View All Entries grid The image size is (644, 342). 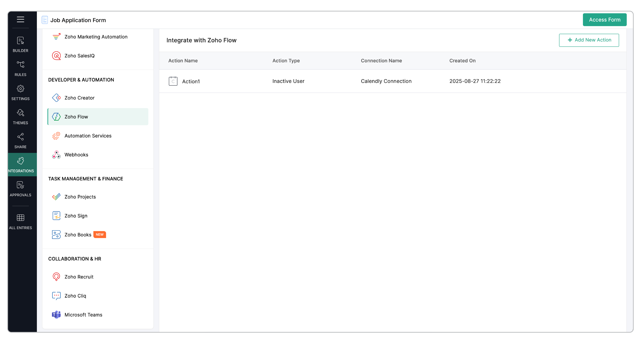(21, 221)
